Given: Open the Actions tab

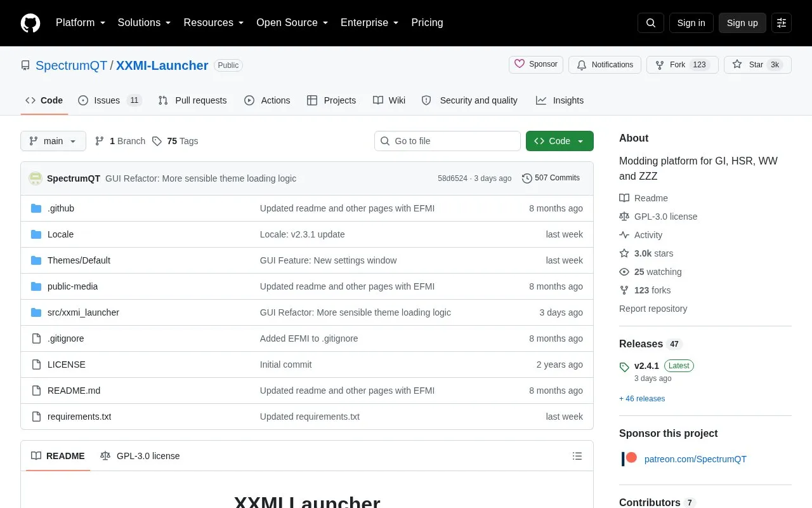Looking at the screenshot, I should click(267, 100).
